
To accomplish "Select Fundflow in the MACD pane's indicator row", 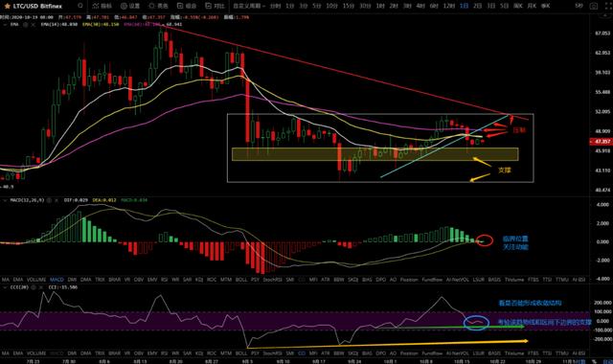I will point(432,280).
